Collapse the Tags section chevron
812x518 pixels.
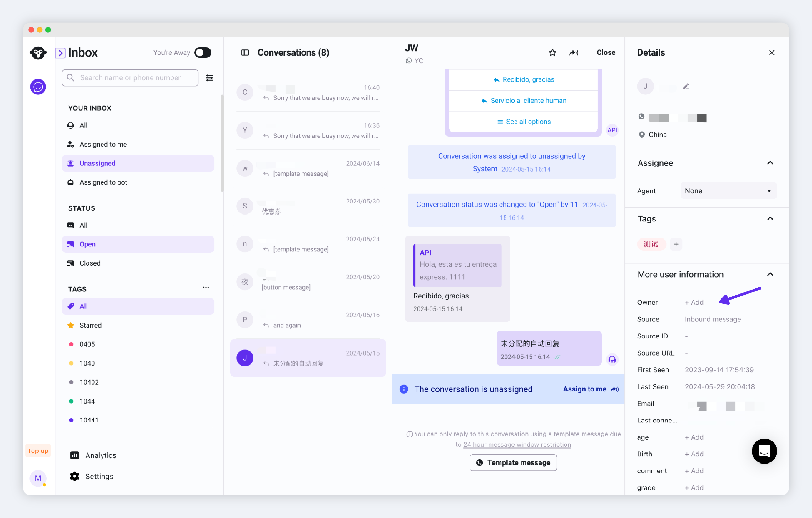click(x=770, y=219)
